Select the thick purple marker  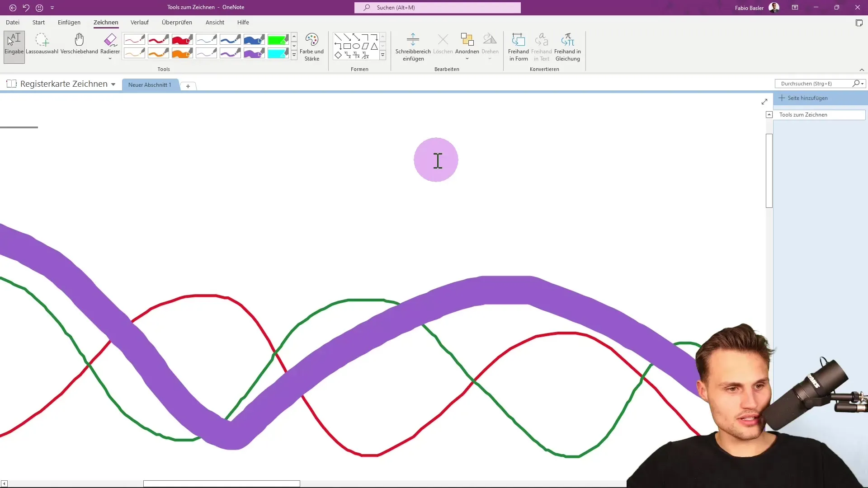click(254, 53)
